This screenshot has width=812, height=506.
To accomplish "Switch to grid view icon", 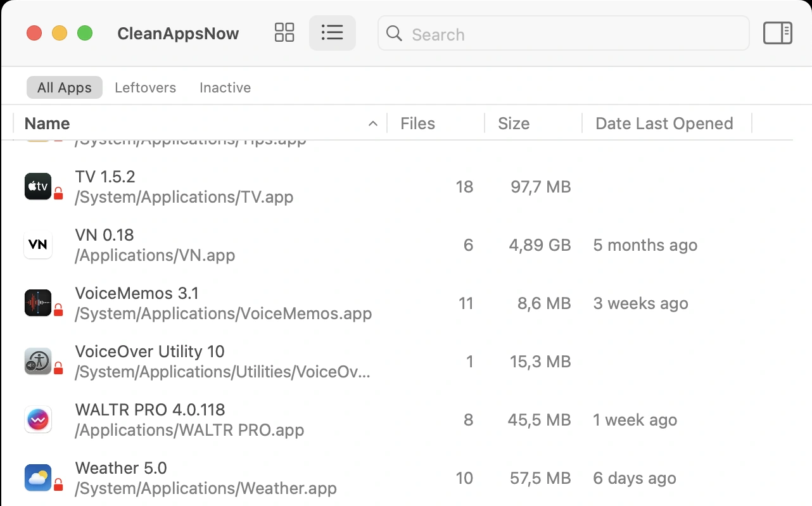I will pos(284,33).
